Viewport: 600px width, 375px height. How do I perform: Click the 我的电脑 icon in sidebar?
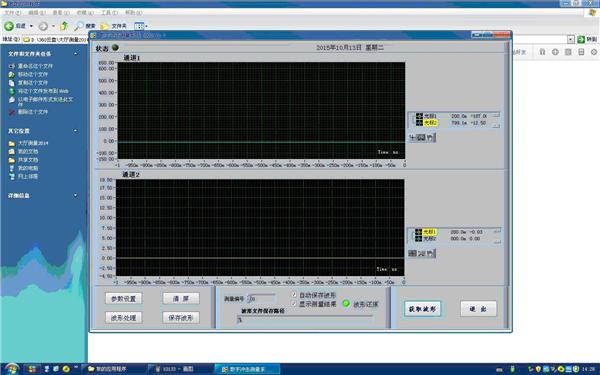[x=11, y=168]
